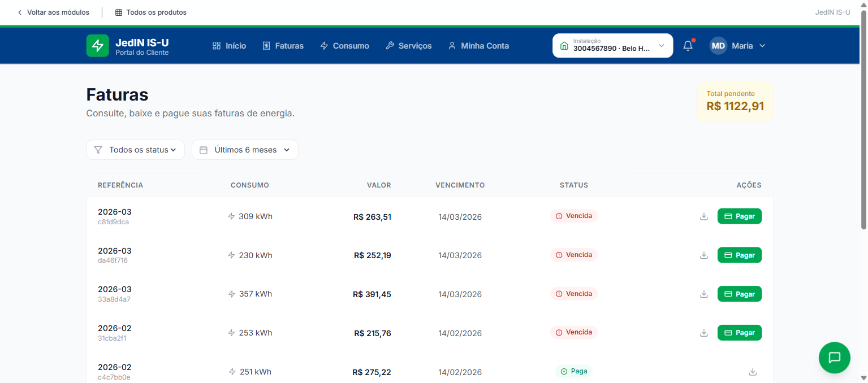The image size is (868, 383).
Task: Download the paid invoice c4c7bb0e
Action: click(x=753, y=372)
